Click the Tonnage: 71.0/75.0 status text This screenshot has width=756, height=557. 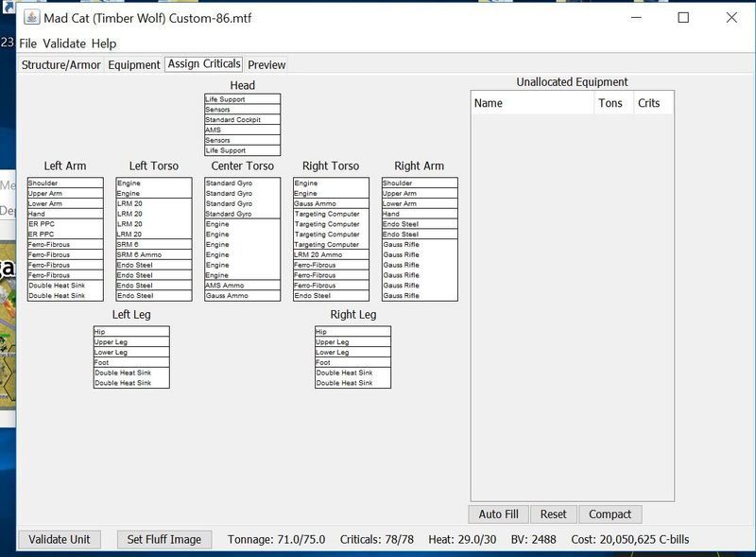point(276,539)
